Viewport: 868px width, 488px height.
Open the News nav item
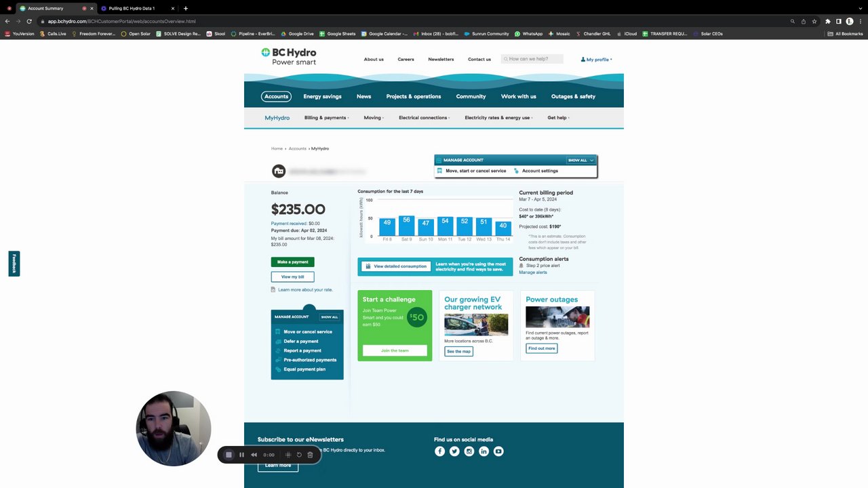(x=363, y=96)
